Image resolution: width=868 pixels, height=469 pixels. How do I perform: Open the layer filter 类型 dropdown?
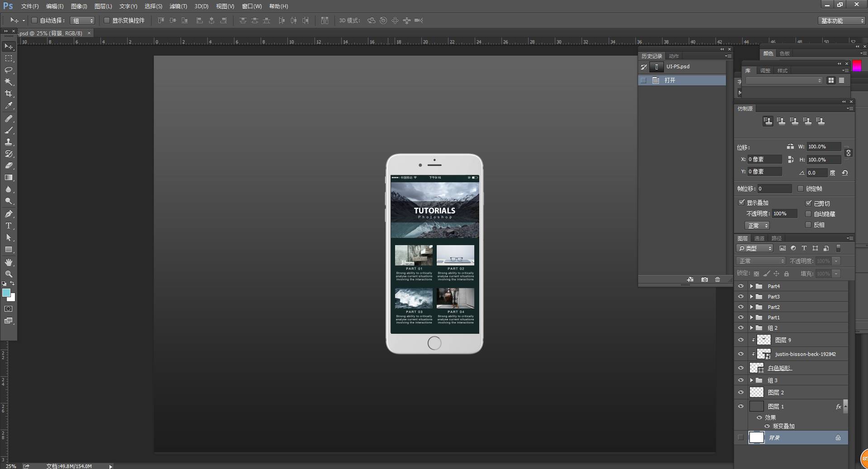pos(755,248)
